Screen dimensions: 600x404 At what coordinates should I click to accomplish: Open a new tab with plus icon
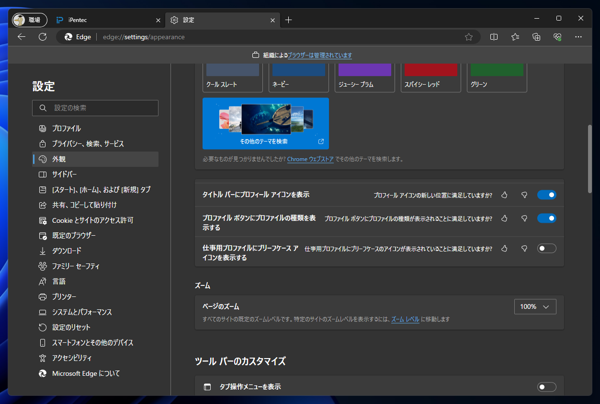pos(289,19)
